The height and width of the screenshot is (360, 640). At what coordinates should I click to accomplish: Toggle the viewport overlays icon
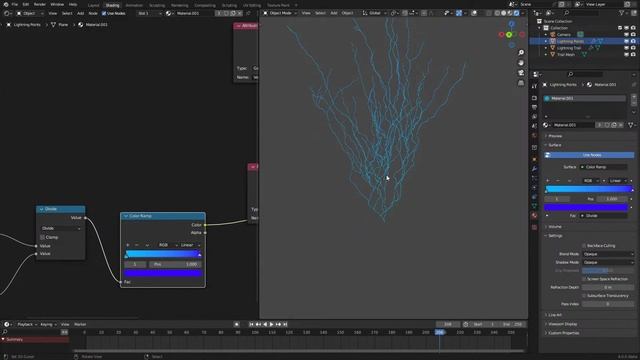pyautogui.click(x=474, y=13)
